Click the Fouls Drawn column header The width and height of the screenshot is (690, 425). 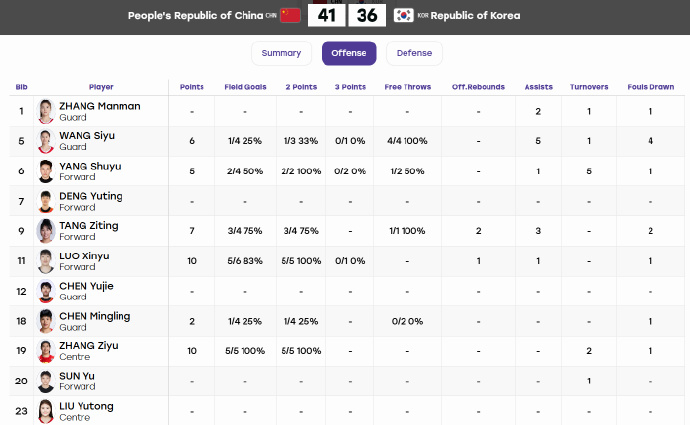(651, 87)
